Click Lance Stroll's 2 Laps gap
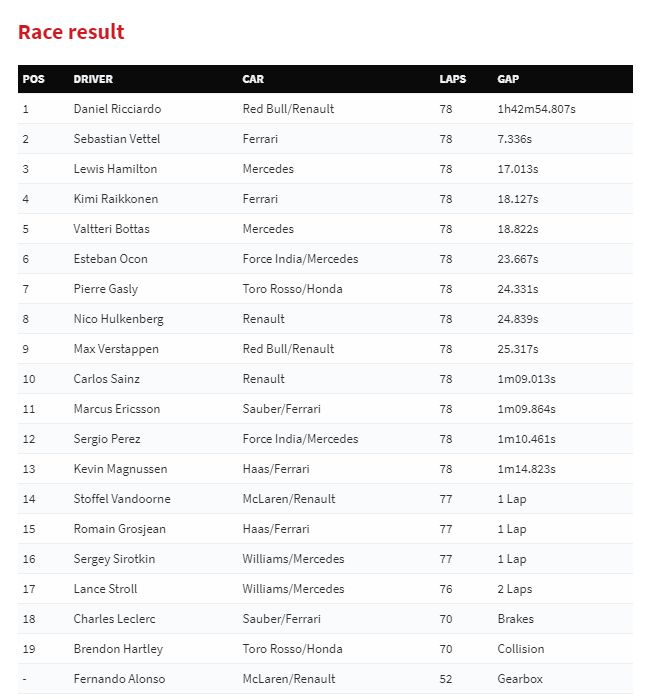 tap(515, 589)
